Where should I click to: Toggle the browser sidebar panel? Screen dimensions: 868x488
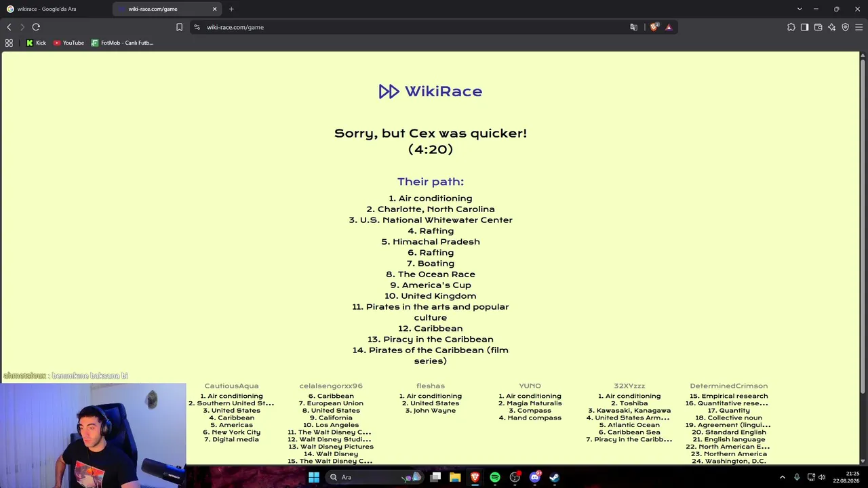805,27
